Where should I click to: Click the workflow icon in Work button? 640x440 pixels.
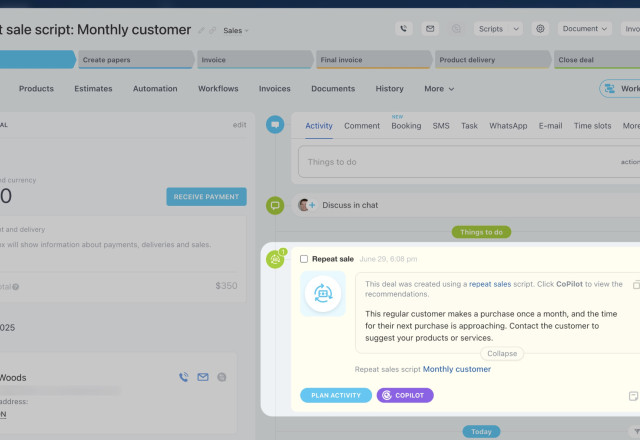(x=609, y=89)
